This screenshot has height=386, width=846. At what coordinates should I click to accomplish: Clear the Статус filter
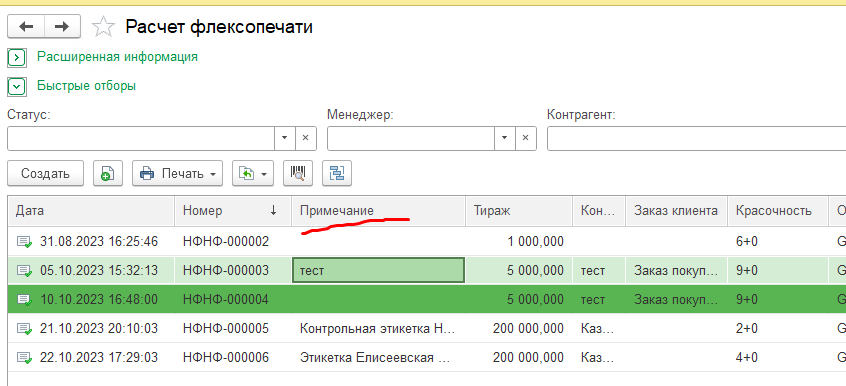(x=305, y=138)
